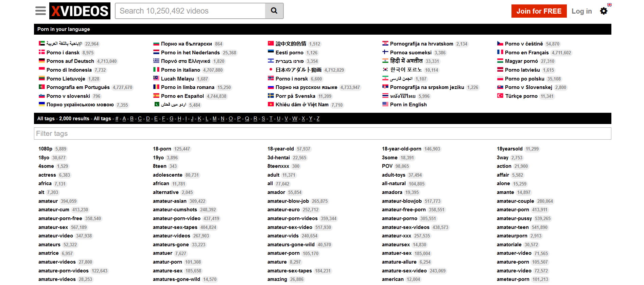
Task: Open the africa tag
Action: [45, 183]
